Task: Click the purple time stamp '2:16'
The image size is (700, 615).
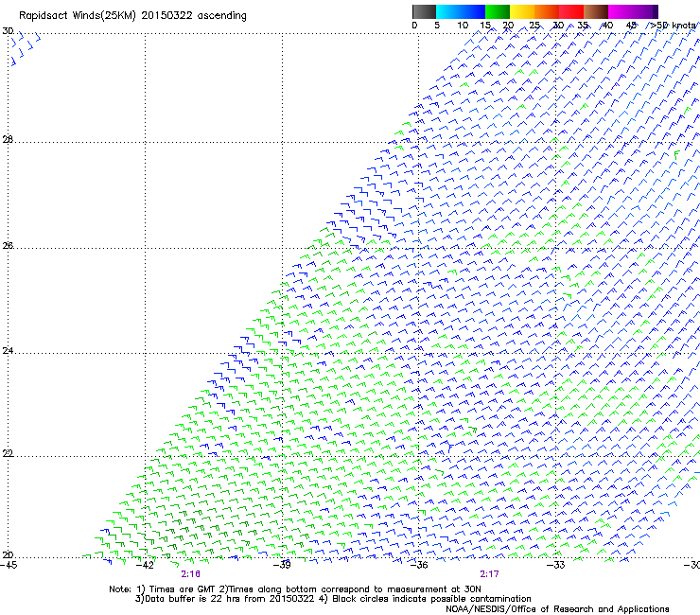Action: 191,574
